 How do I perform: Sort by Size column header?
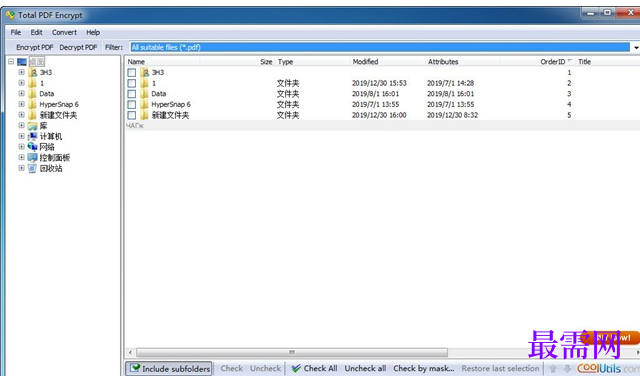(x=266, y=62)
